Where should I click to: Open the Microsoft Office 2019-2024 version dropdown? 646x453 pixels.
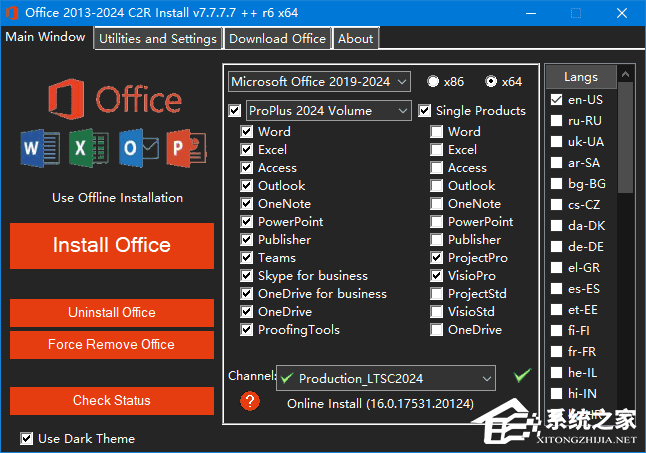319,82
